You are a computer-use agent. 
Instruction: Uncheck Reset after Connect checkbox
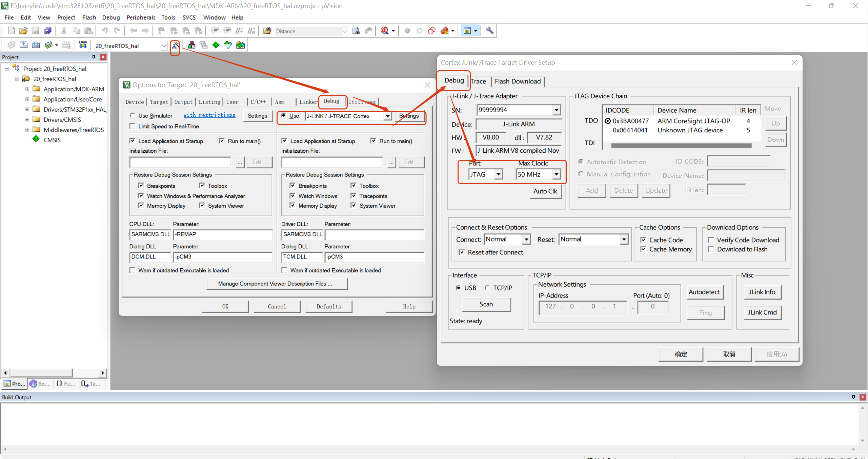(x=462, y=252)
